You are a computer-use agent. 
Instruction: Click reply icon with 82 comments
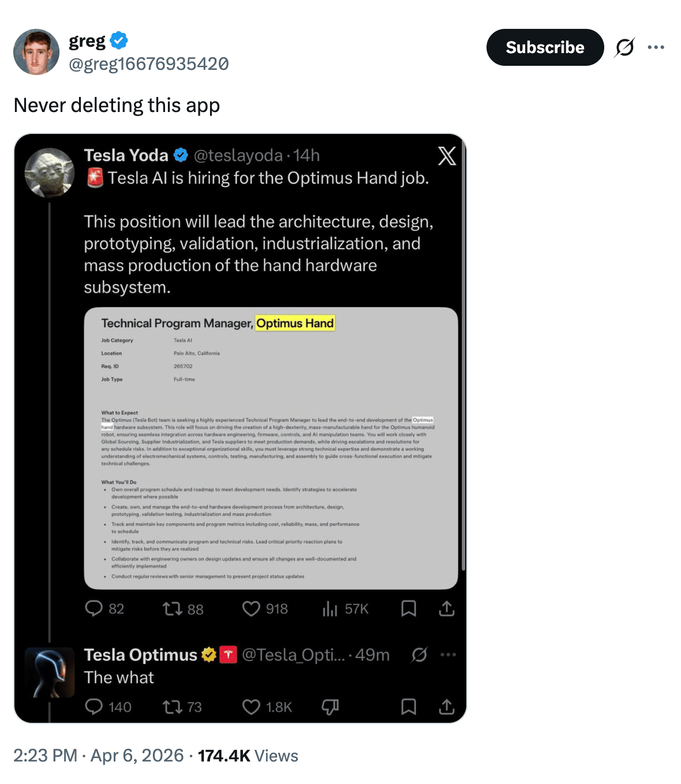click(93, 608)
